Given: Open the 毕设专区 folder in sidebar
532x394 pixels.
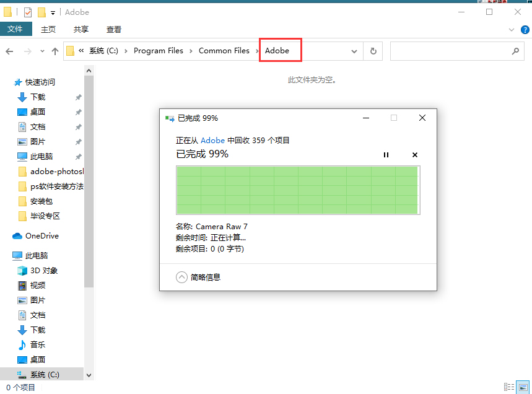Looking at the screenshot, I should [x=45, y=216].
